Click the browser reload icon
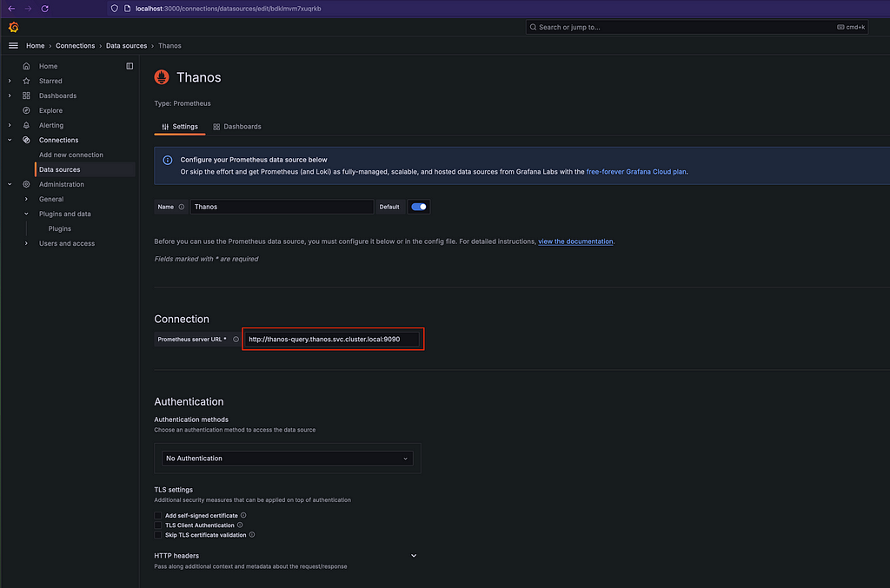The height and width of the screenshot is (588, 890). pos(44,8)
